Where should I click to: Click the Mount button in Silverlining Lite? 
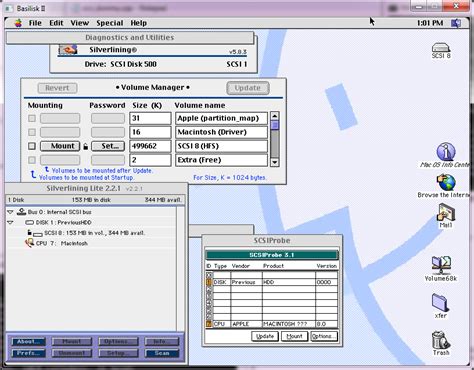pyautogui.click(x=72, y=341)
